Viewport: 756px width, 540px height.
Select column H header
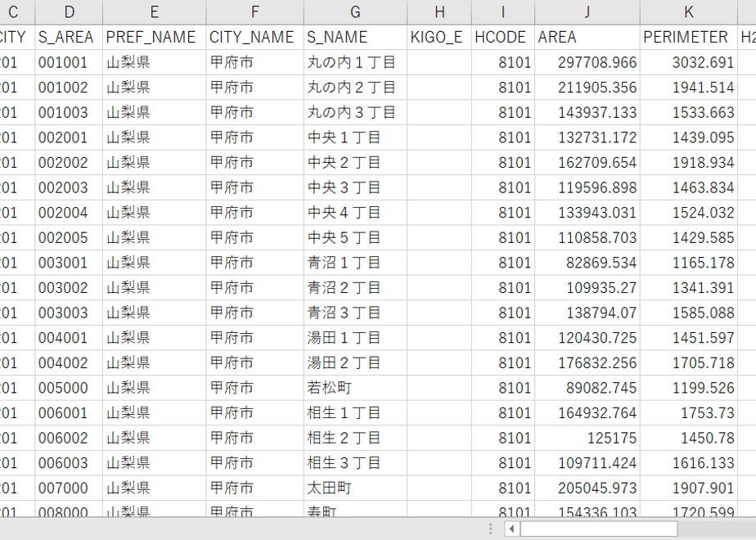(x=439, y=12)
